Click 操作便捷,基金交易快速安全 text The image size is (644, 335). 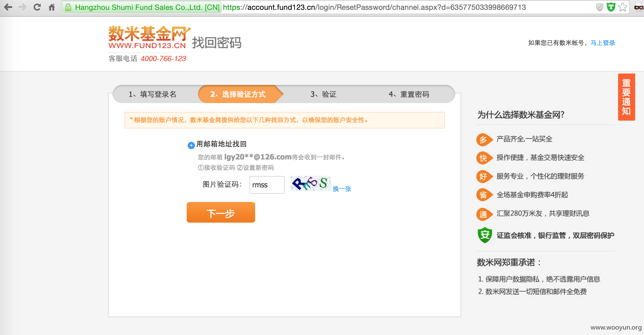(540, 158)
